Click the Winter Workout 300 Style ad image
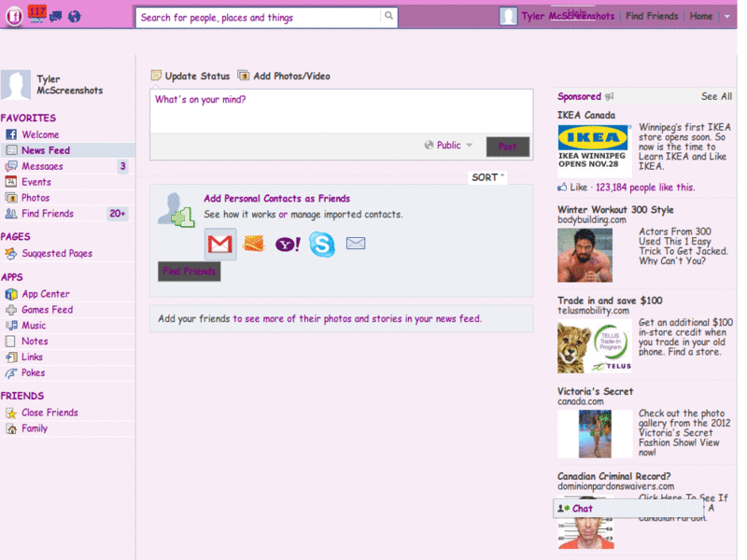This screenshot has height=560, width=747. point(585,255)
